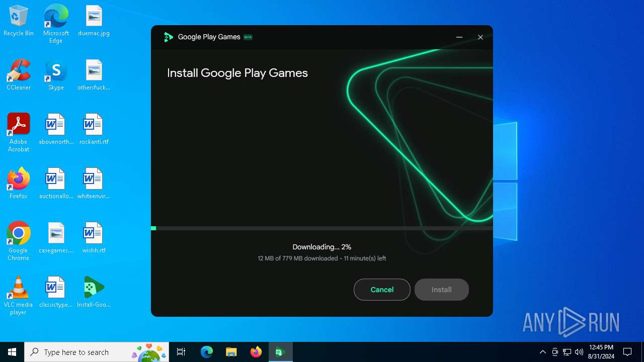
Task: Select the duemac.jpg file icon
Action: point(94,21)
